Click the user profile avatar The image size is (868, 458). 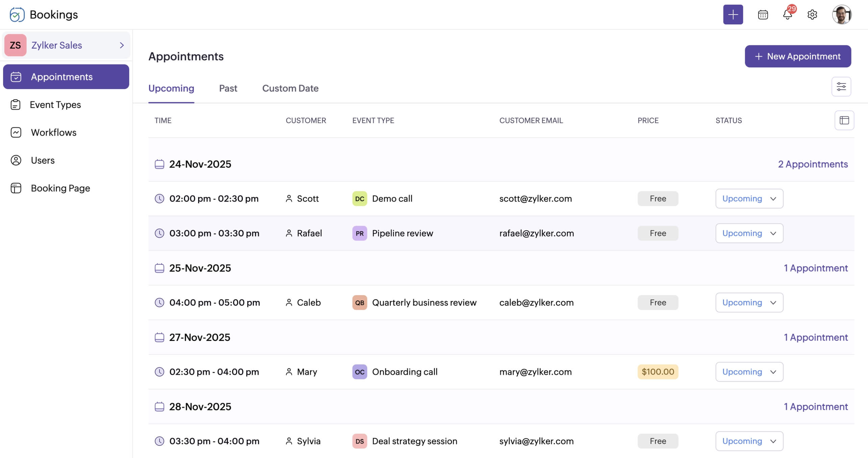[x=841, y=15]
